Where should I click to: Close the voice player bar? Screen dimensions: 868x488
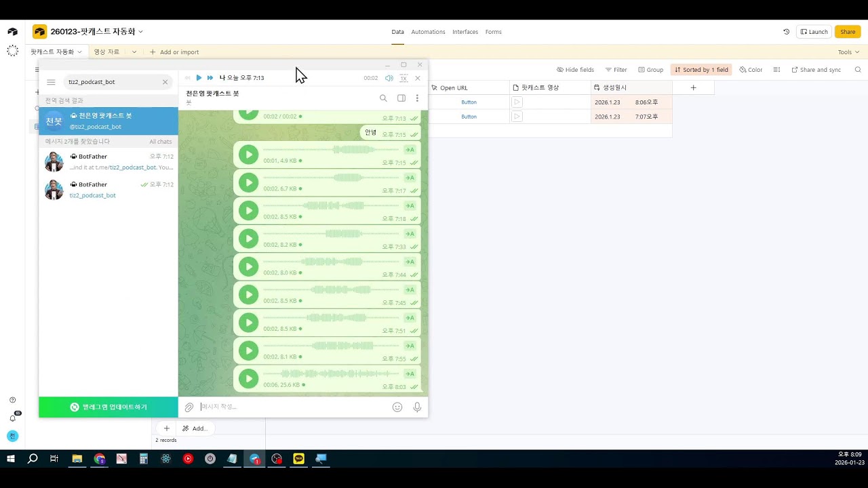click(x=418, y=78)
